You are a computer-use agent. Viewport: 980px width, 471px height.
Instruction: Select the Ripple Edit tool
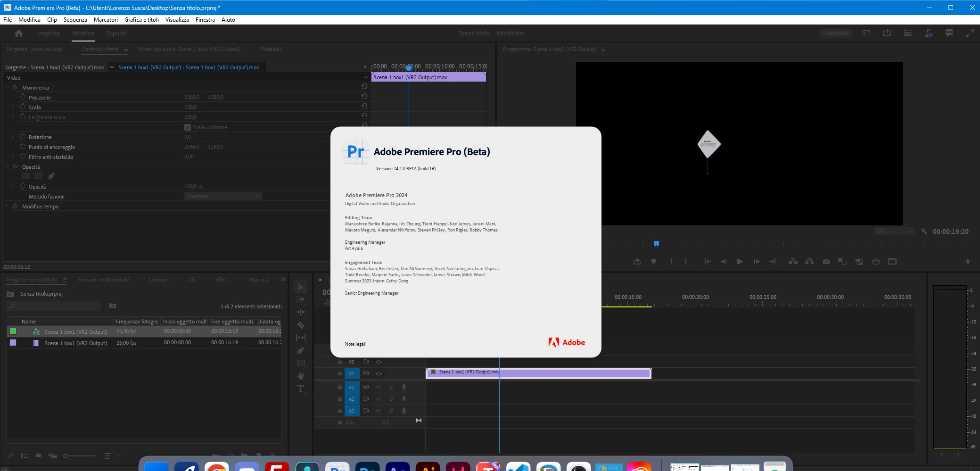(x=301, y=312)
